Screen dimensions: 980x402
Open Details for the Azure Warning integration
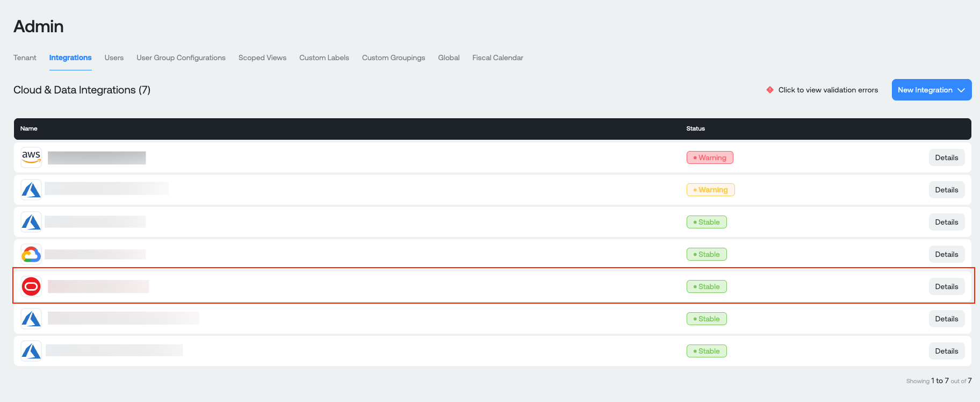coord(947,190)
